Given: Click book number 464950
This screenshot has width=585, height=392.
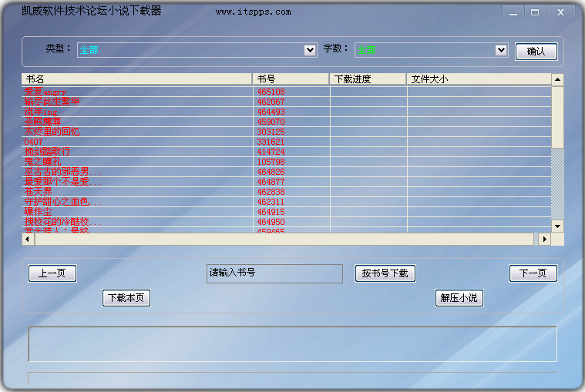Looking at the screenshot, I should 271,222.
